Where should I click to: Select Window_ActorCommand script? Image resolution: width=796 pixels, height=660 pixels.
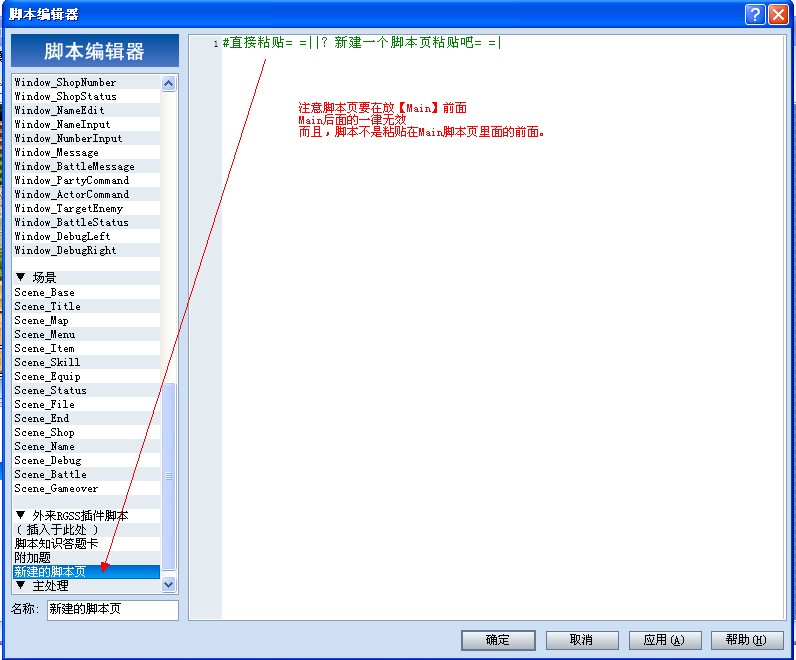pyautogui.click(x=86, y=194)
